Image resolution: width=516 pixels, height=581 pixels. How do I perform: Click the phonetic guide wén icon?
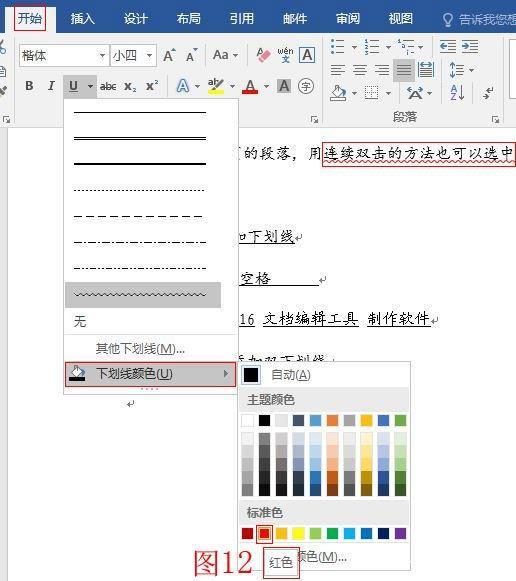pyautogui.click(x=285, y=55)
